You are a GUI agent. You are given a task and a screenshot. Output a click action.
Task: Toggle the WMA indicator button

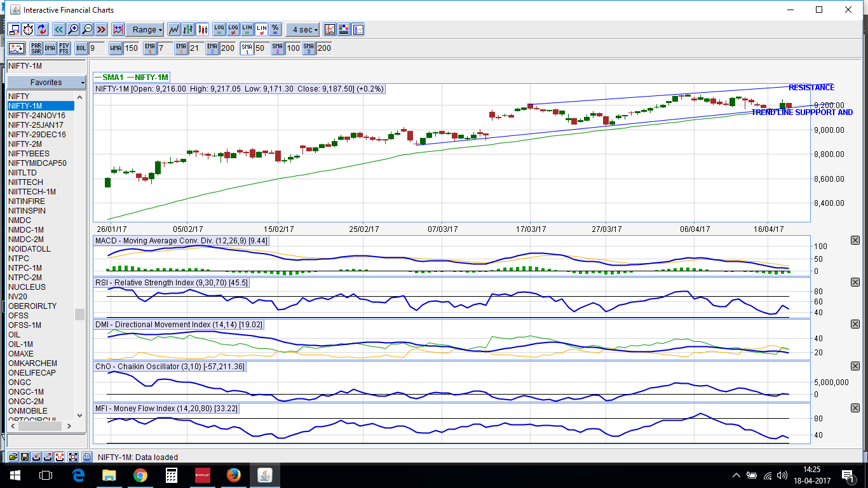click(x=116, y=48)
